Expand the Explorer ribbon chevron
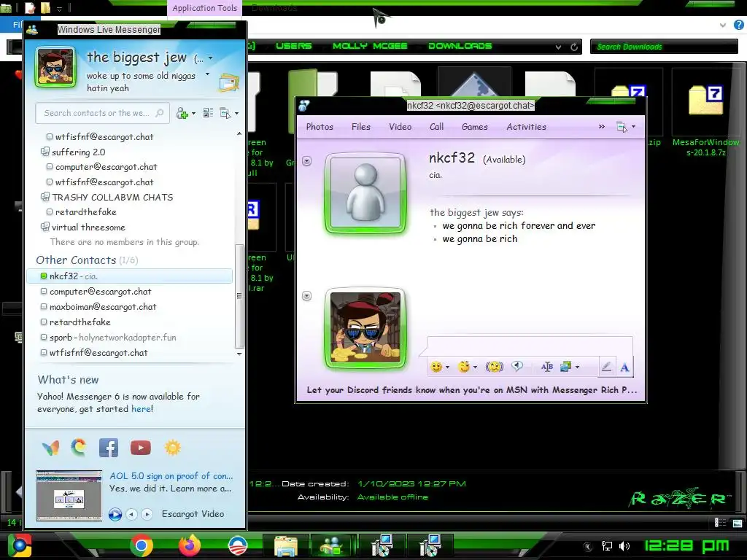This screenshot has height=560, width=747. [723, 25]
